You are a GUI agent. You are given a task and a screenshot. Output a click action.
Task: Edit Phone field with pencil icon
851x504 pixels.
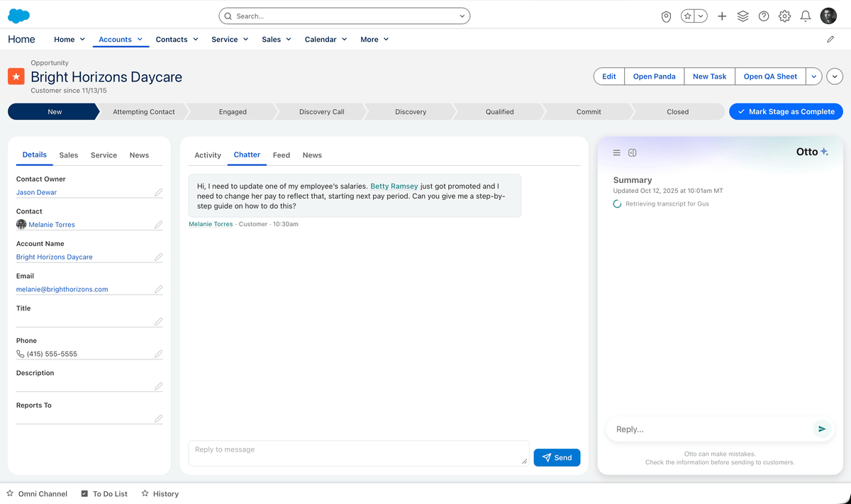point(158,354)
